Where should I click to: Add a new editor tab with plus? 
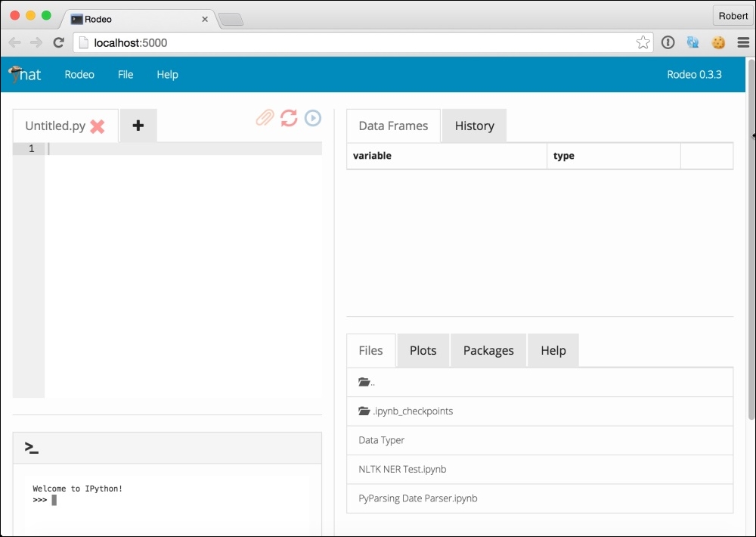click(x=138, y=126)
